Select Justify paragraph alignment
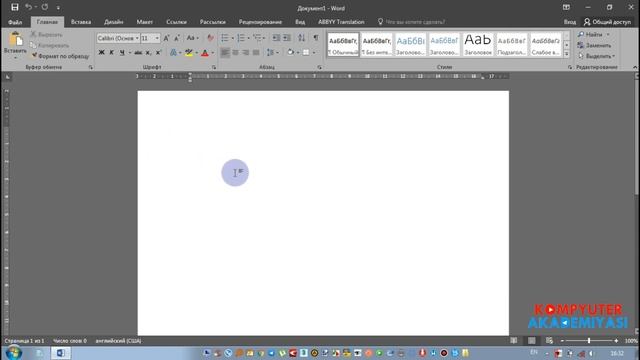The image size is (640, 360). click(256, 52)
